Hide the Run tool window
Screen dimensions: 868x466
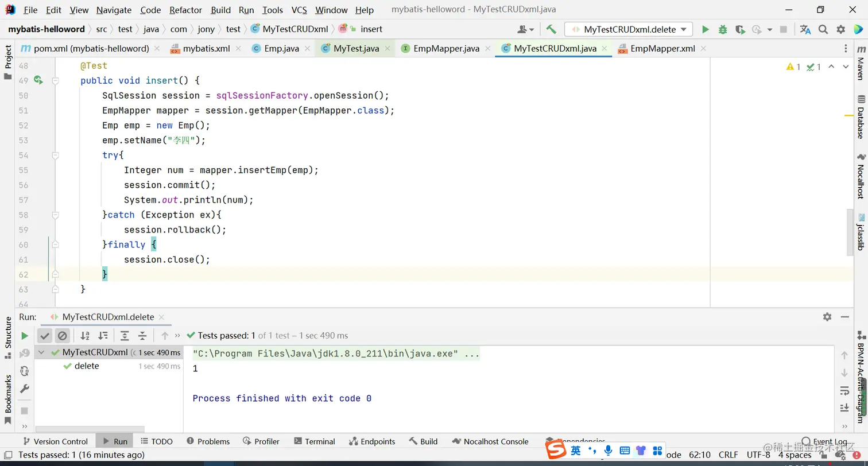pyautogui.click(x=844, y=317)
